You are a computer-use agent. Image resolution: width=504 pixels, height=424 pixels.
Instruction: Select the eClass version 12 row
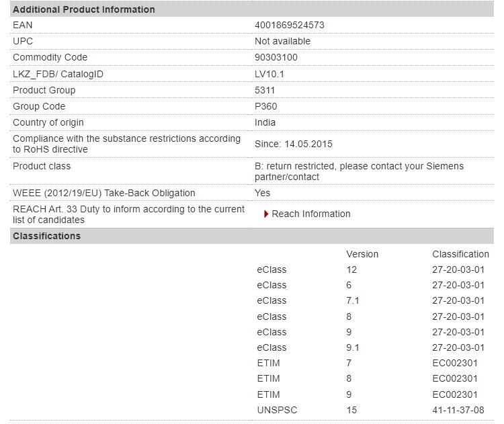[x=370, y=269]
